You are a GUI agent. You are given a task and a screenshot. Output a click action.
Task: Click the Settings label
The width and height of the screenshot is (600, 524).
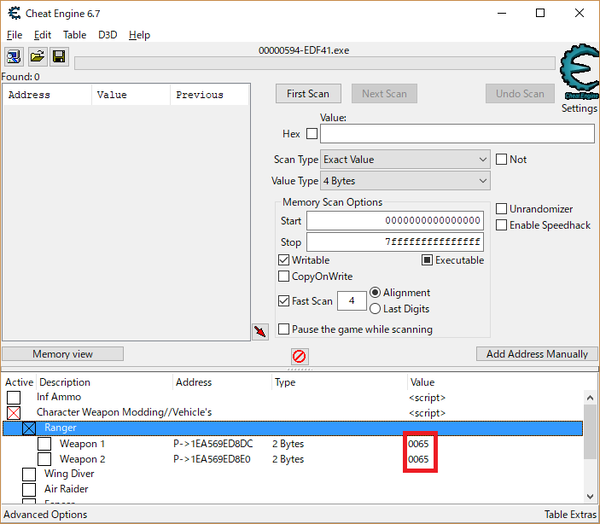pos(579,108)
